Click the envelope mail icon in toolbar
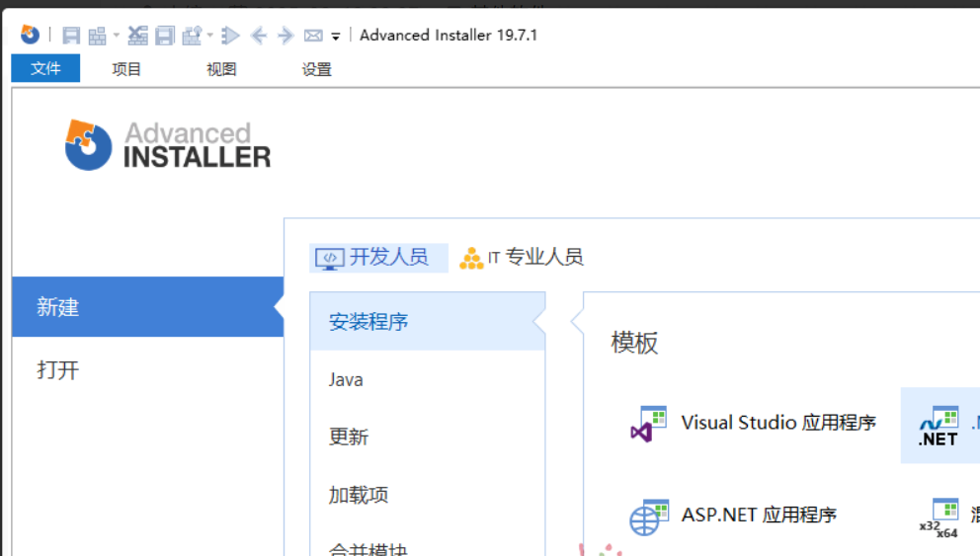 coord(313,36)
